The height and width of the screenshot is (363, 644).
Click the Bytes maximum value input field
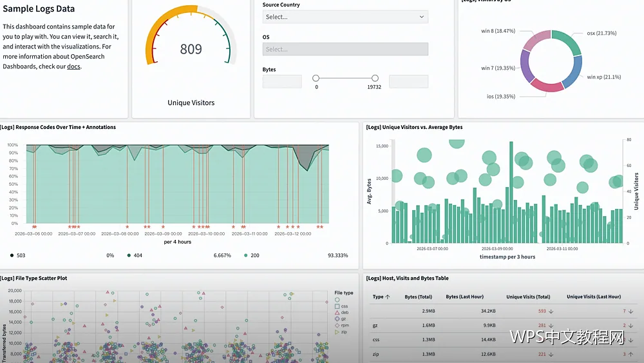[409, 81]
